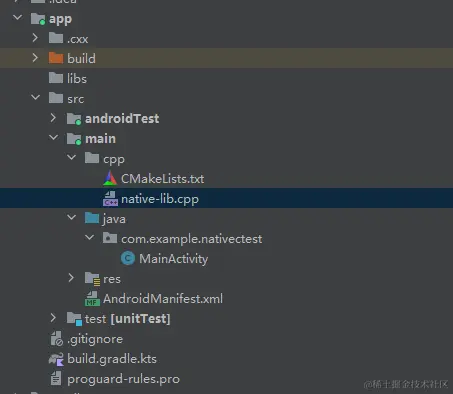Expand the androidTest folder chevron
The image size is (453, 394).
53,118
